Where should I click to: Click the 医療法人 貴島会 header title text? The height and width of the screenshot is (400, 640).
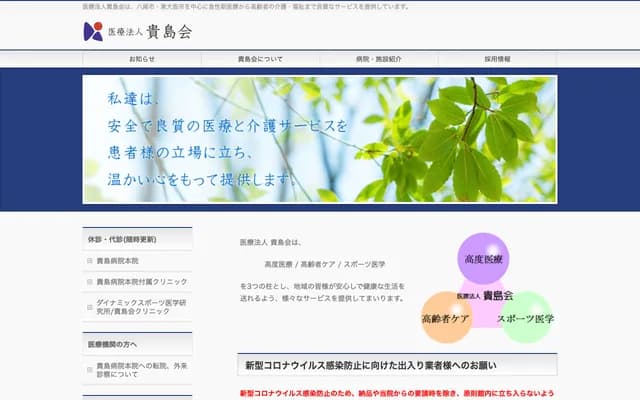150,32
